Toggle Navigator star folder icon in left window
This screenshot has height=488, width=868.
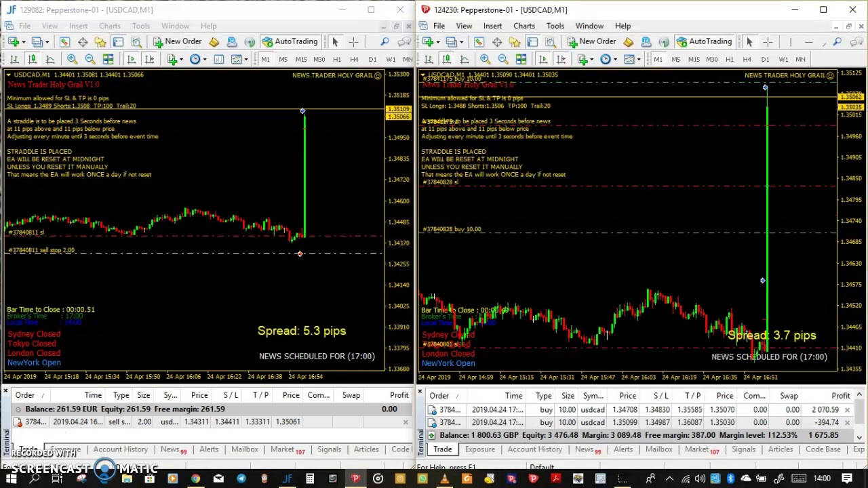coord(100,42)
